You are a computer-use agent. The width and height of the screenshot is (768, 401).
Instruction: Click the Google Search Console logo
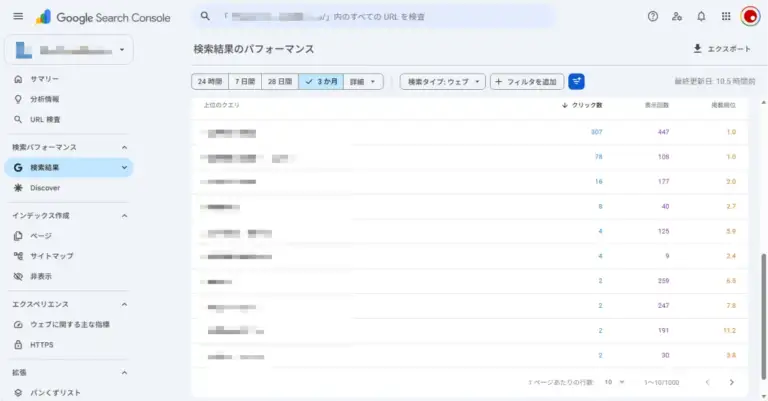click(x=103, y=18)
